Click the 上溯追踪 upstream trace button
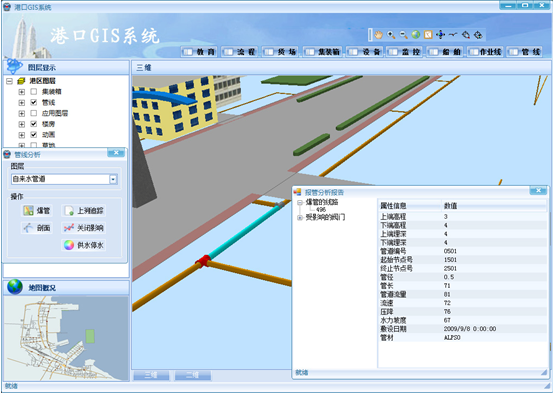553x395 pixels. pyautogui.click(x=84, y=211)
